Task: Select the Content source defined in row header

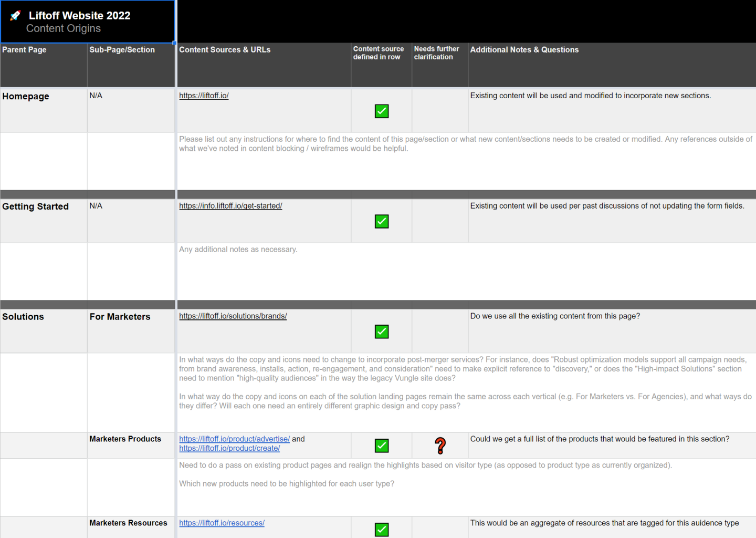Action: (382, 65)
